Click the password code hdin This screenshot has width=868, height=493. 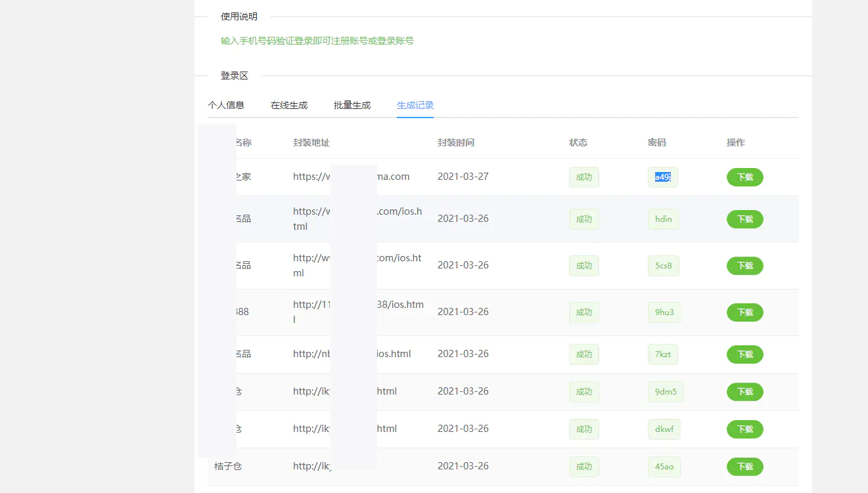click(663, 219)
